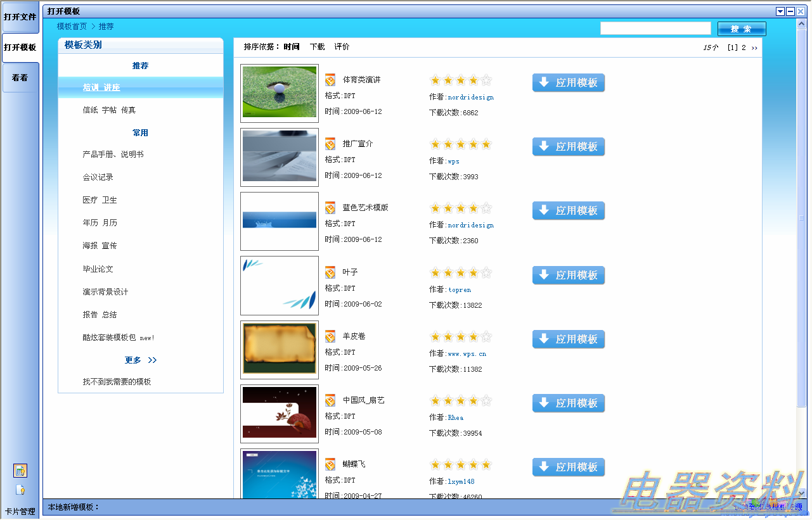The width and height of the screenshot is (812, 520).
Task: Apply the 推广宣介 template
Action: (x=569, y=147)
